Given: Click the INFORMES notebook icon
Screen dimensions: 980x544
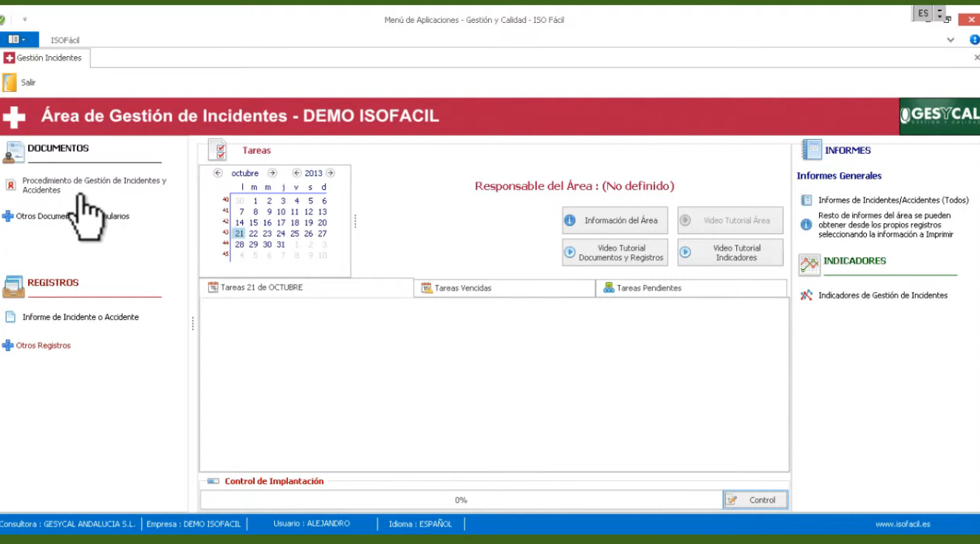Looking at the screenshot, I should pyautogui.click(x=812, y=150).
